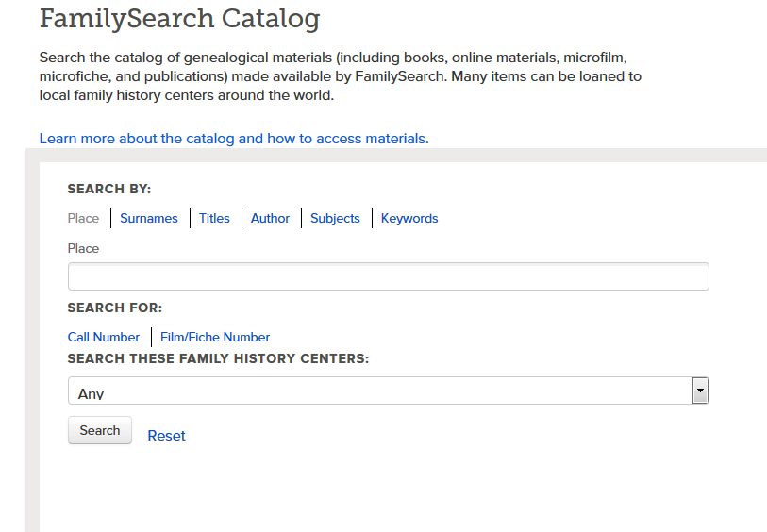Click the FamilySearch Catalog heading
Image resolution: width=767 pixels, height=532 pixels.
pyautogui.click(x=179, y=18)
